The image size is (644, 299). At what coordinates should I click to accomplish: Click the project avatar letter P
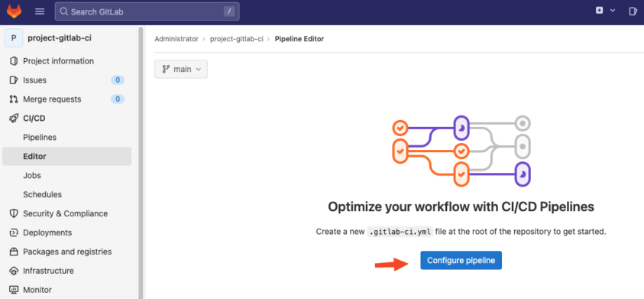14,38
